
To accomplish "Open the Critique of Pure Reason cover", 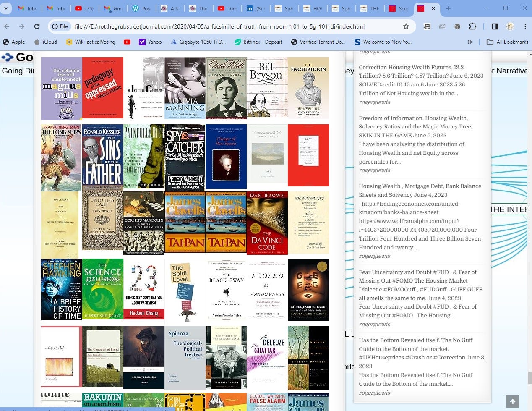I will 226,157.
